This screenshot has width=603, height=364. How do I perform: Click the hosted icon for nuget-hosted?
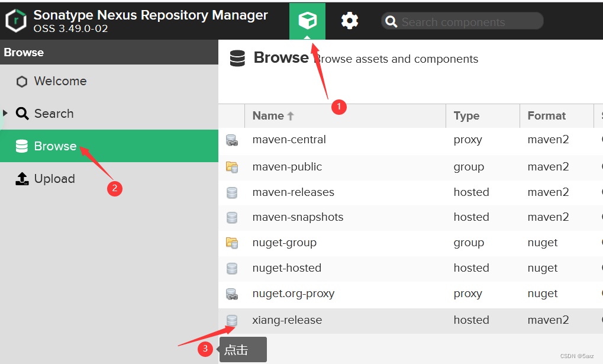232,268
